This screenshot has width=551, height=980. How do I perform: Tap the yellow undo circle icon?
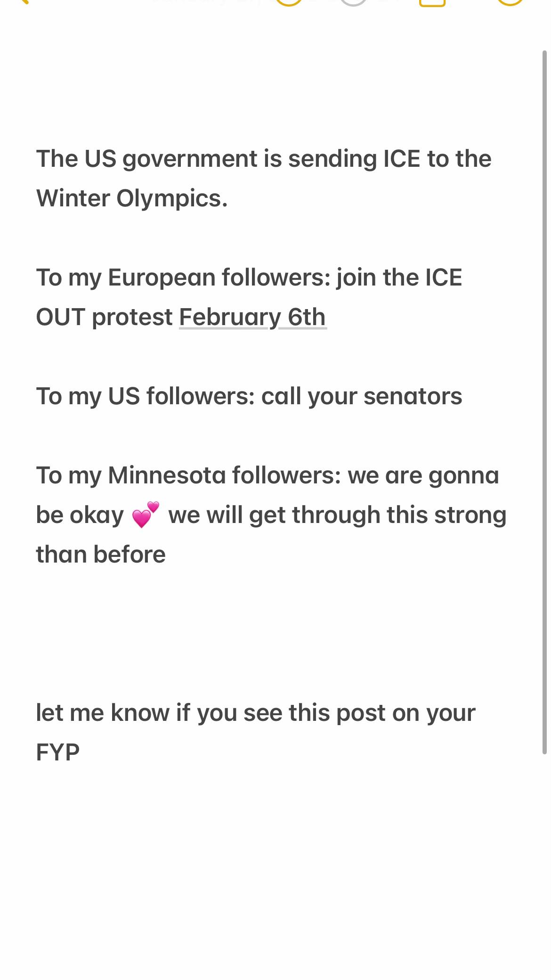click(288, 2)
